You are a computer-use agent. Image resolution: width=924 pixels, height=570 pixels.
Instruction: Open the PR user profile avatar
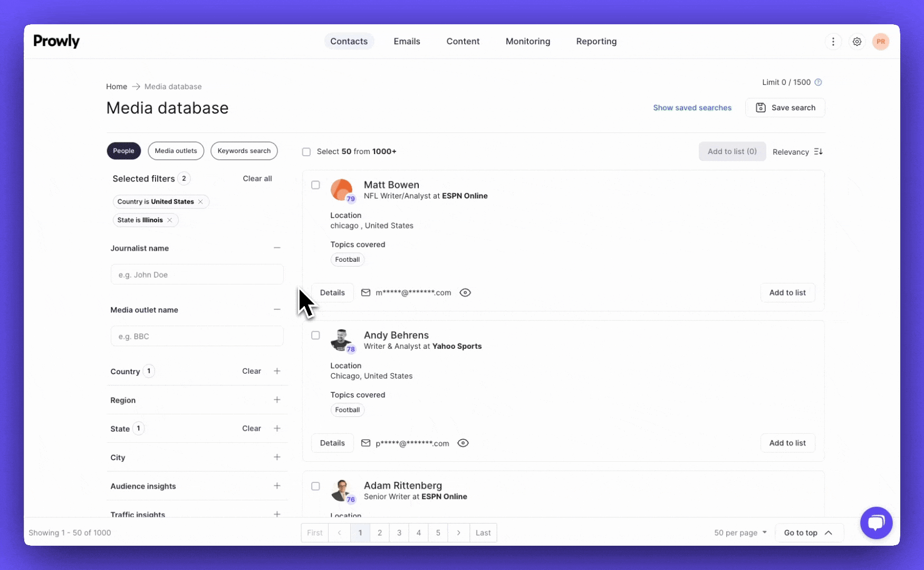pos(880,42)
